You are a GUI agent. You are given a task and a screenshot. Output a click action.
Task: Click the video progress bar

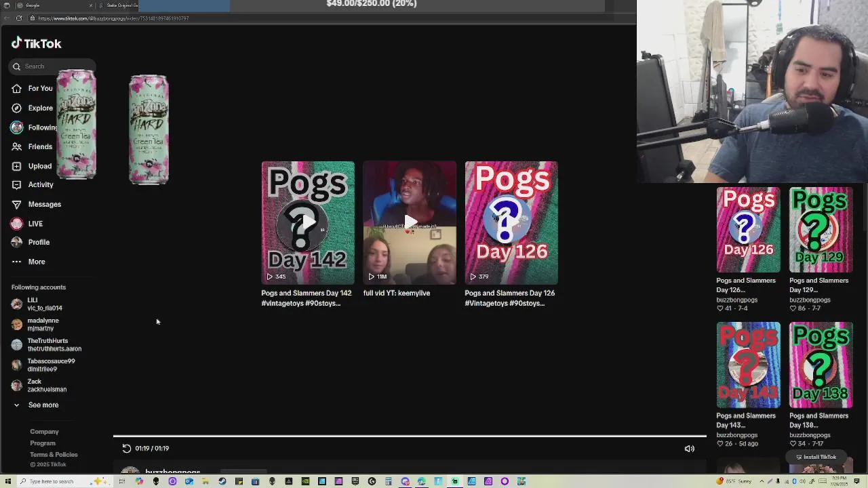pos(410,436)
